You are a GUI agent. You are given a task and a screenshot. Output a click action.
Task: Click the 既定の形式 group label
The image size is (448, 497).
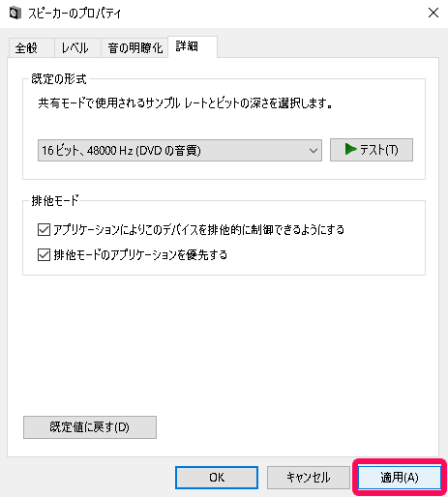(59, 79)
